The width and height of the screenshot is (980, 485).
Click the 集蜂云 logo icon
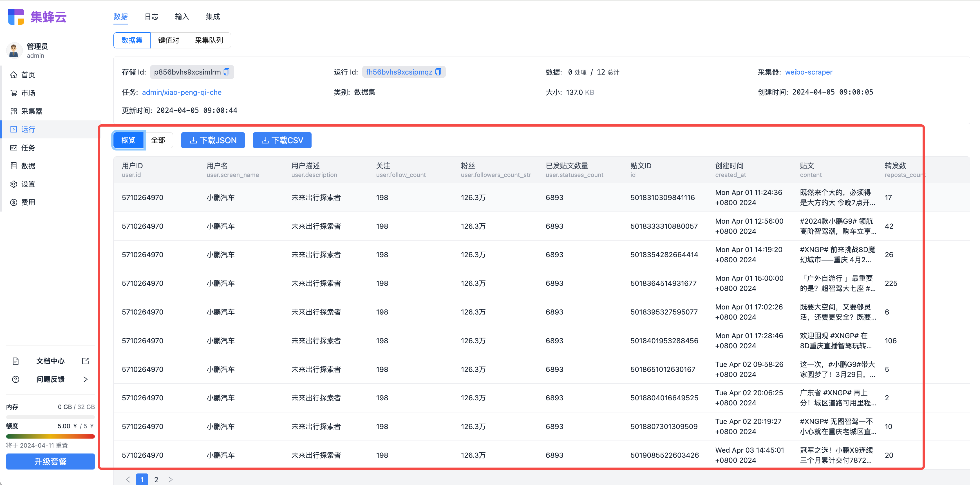[16, 17]
